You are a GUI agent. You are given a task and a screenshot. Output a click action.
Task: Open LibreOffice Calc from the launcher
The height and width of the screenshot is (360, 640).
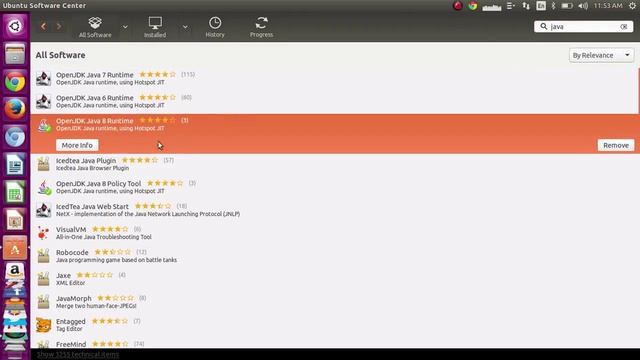(15, 192)
